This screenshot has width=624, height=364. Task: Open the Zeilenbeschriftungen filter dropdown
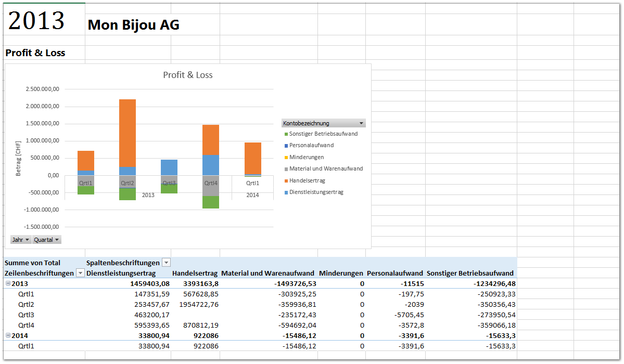(x=80, y=273)
